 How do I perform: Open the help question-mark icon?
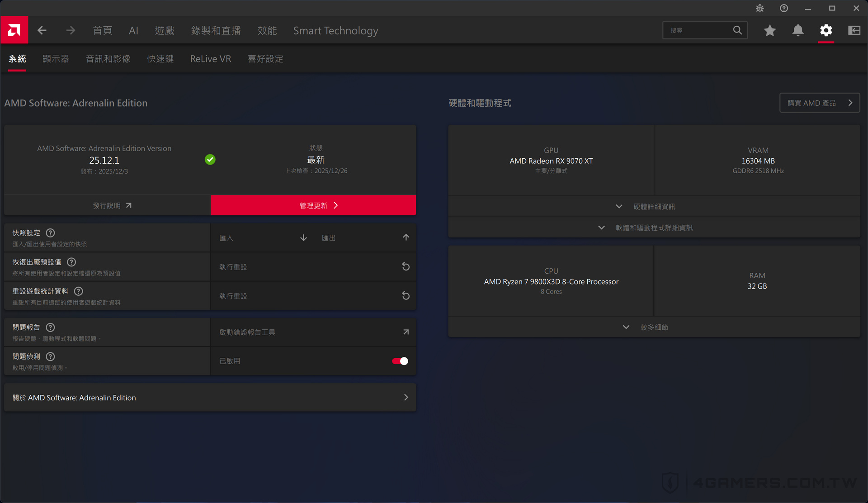(783, 8)
